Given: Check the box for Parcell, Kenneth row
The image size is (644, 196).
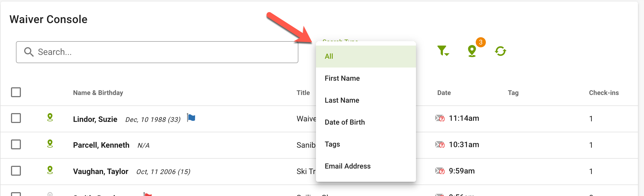Looking at the screenshot, I should click(16, 144).
